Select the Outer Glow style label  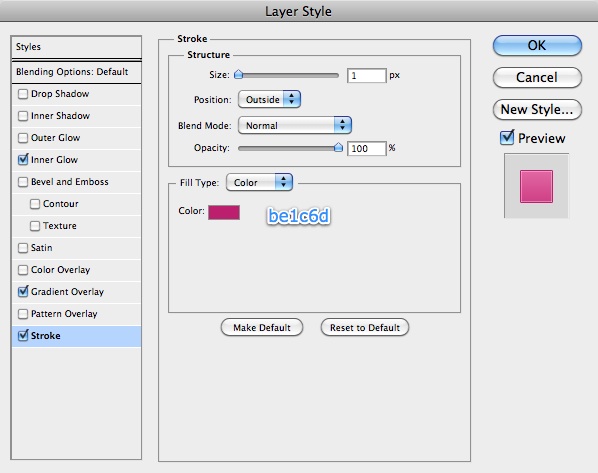tap(55, 138)
